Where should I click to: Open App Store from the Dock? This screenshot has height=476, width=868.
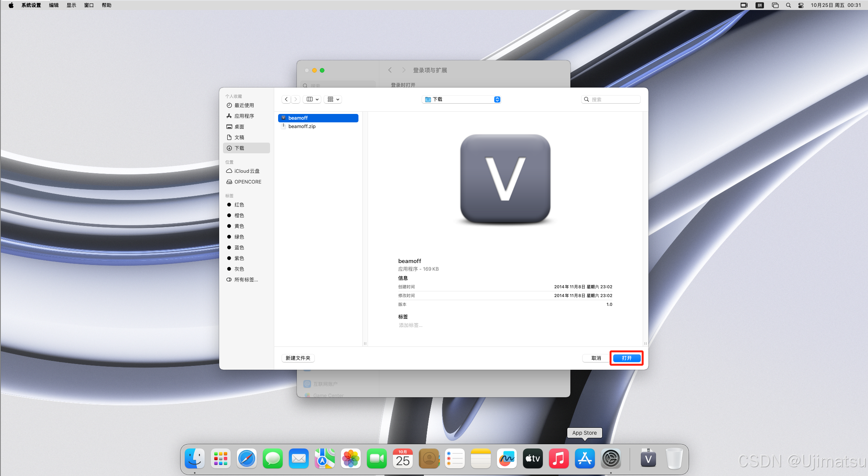[585, 458]
